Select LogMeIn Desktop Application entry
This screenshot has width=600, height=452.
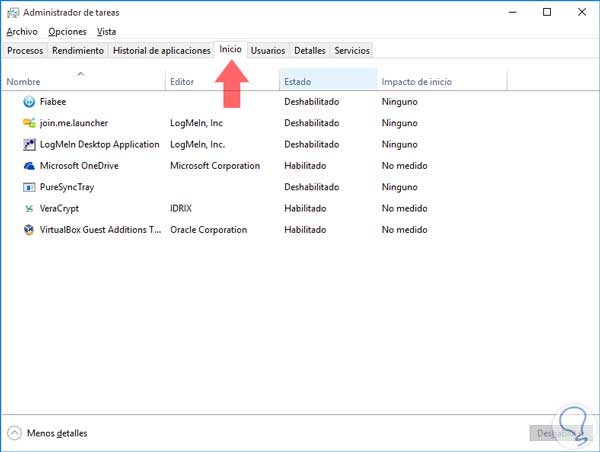click(x=99, y=145)
